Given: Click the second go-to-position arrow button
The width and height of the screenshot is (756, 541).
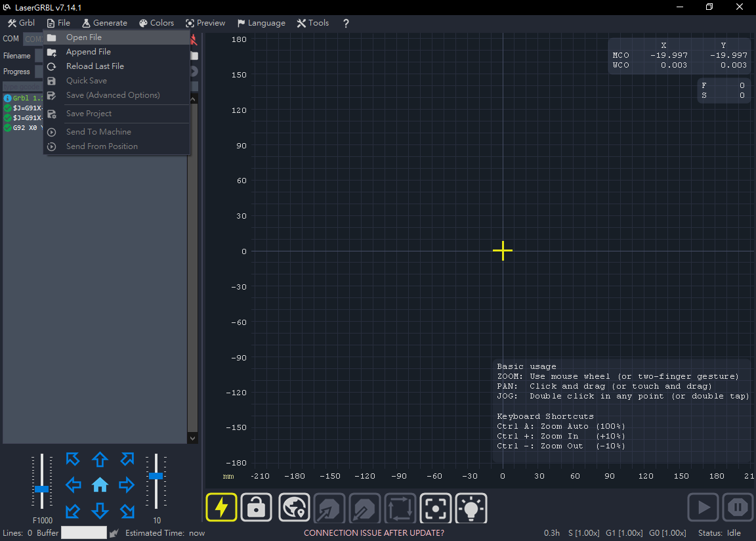Looking at the screenshot, I should click(x=364, y=508).
